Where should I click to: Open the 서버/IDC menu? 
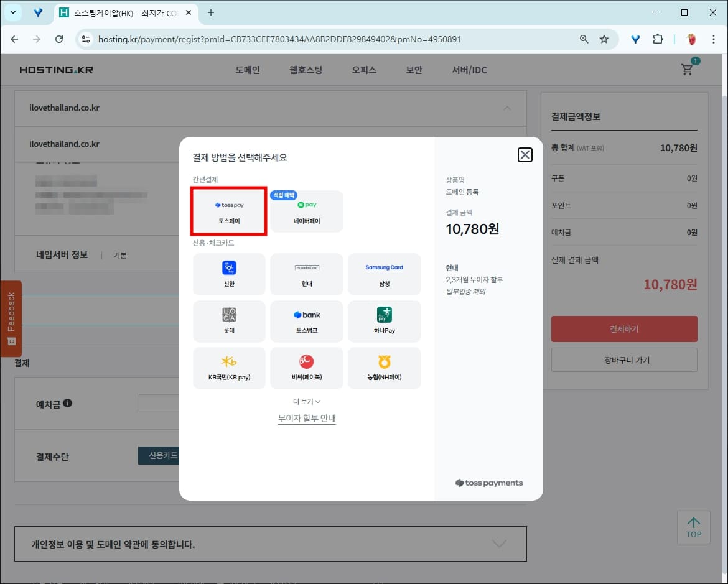469,70
